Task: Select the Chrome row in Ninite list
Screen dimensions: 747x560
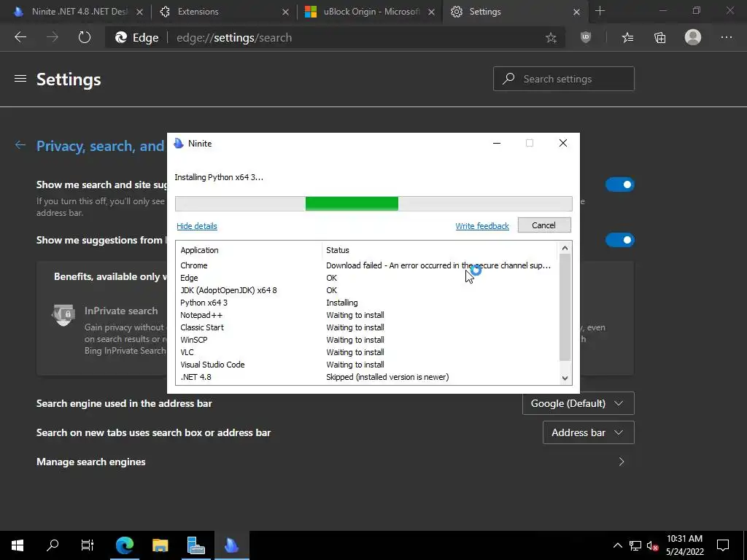Action: click(367, 265)
